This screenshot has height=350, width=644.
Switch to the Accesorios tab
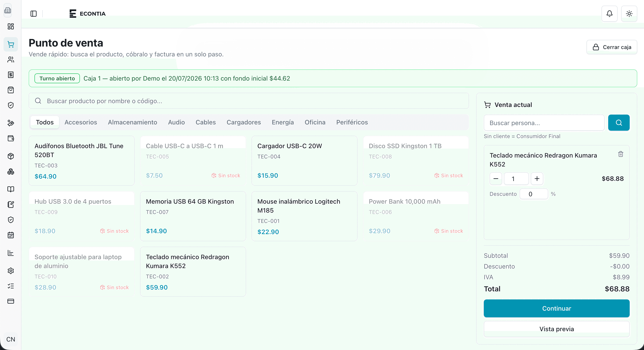[81, 122]
